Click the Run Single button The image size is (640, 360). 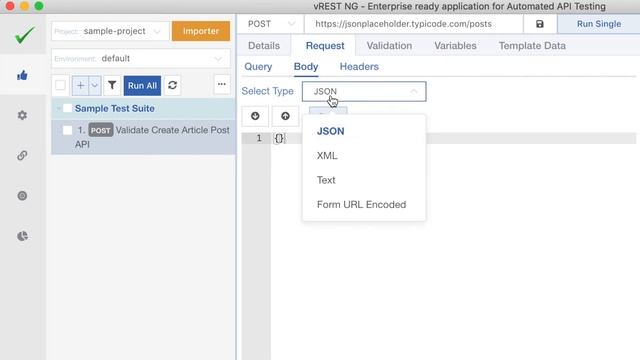point(599,24)
